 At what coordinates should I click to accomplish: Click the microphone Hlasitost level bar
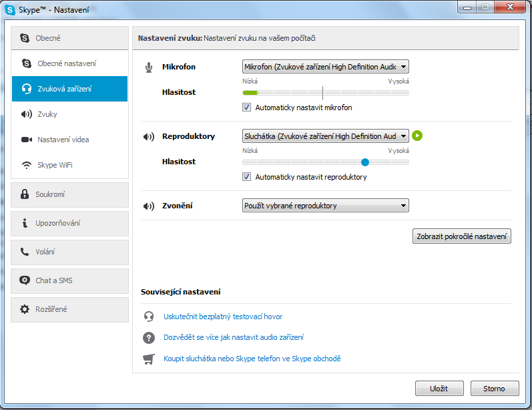(325, 93)
